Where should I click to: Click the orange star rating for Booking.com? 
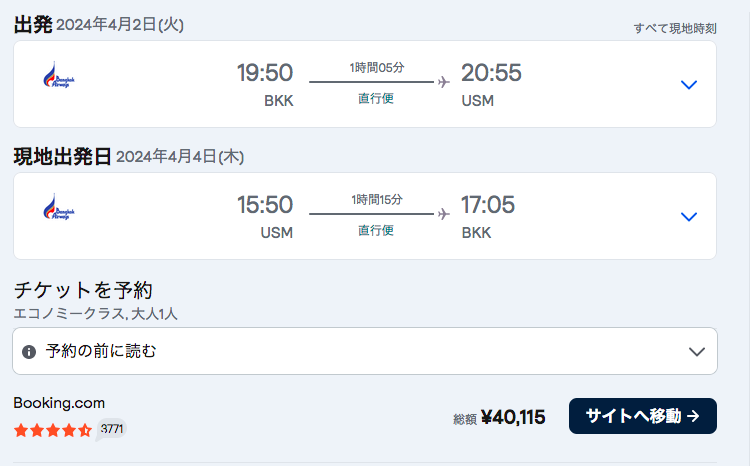(52, 430)
